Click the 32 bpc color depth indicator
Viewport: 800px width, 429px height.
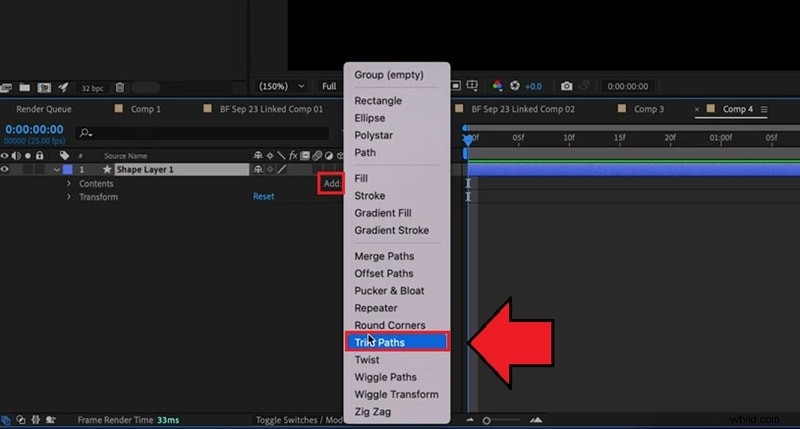click(92, 88)
